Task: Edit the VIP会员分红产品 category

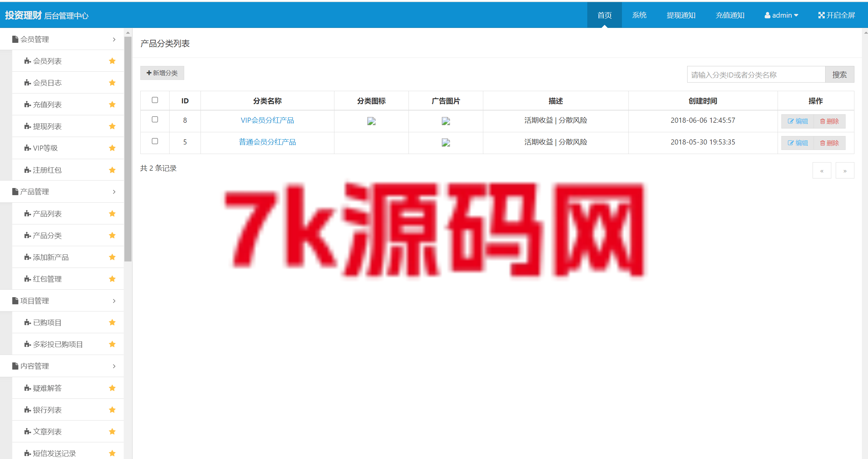Action: coord(798,121)
